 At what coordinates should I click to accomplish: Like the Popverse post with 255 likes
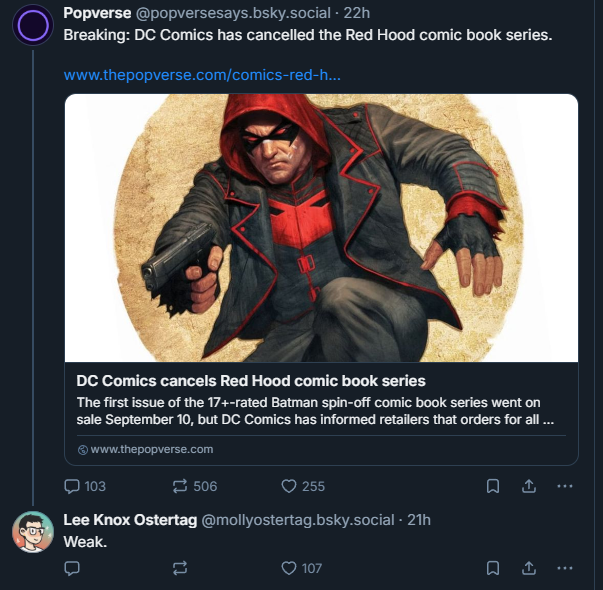[290, 486]
